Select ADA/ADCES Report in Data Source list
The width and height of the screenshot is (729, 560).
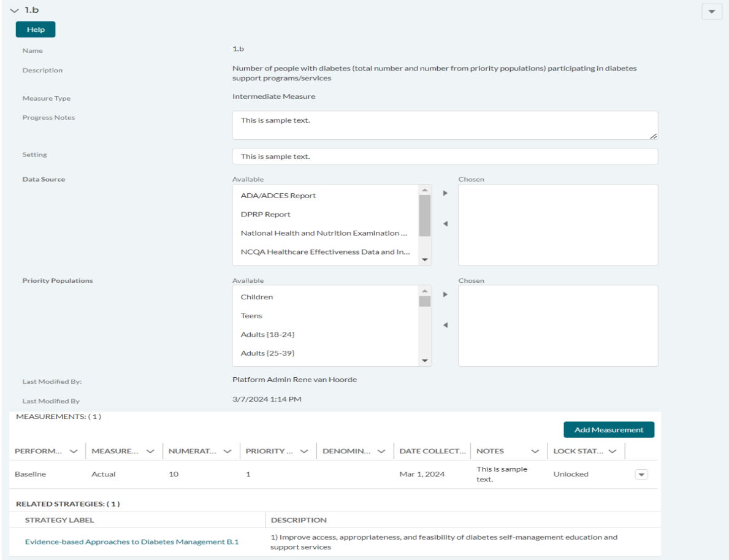(x=278, y=196)
